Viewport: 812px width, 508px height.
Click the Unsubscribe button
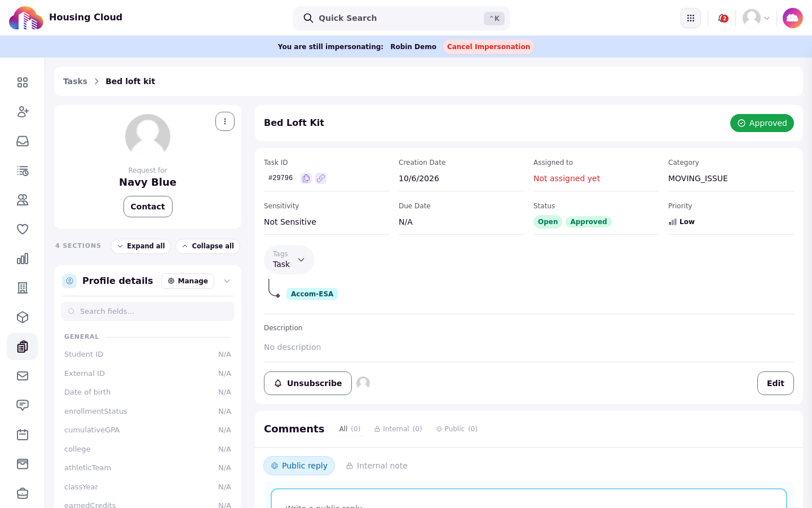308,383
